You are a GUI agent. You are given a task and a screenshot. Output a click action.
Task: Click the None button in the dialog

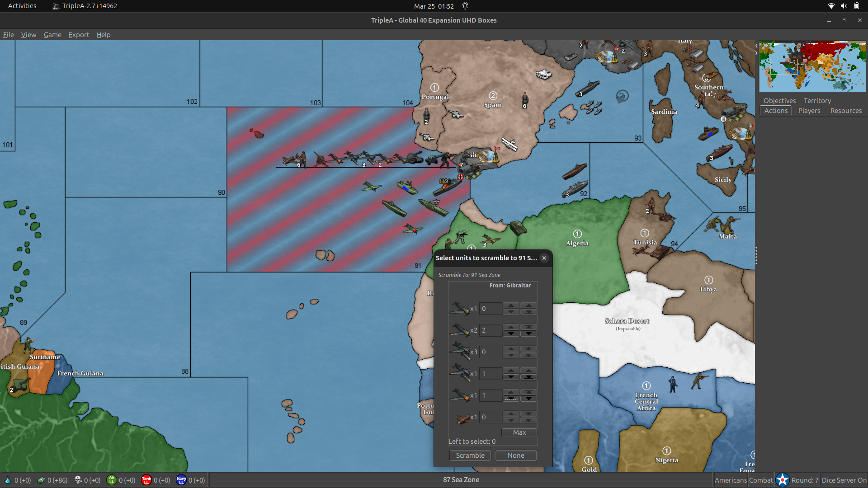click(x=515, y=455)
